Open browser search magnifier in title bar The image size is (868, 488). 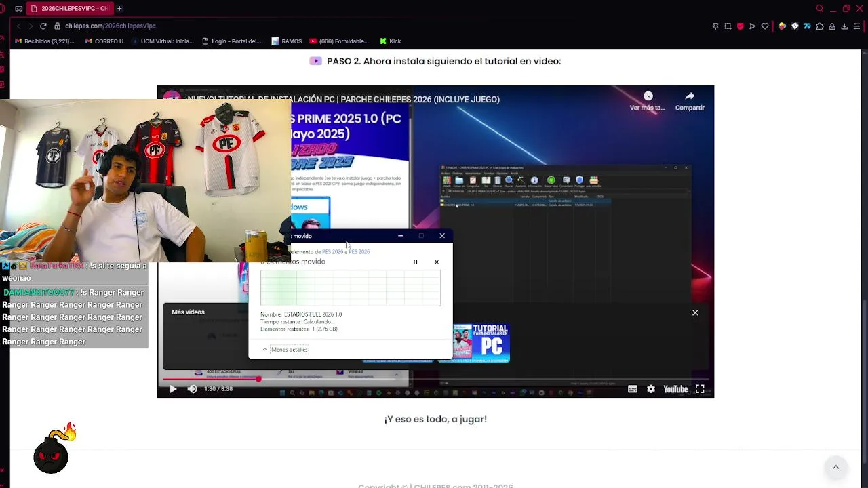pos(820,9)
